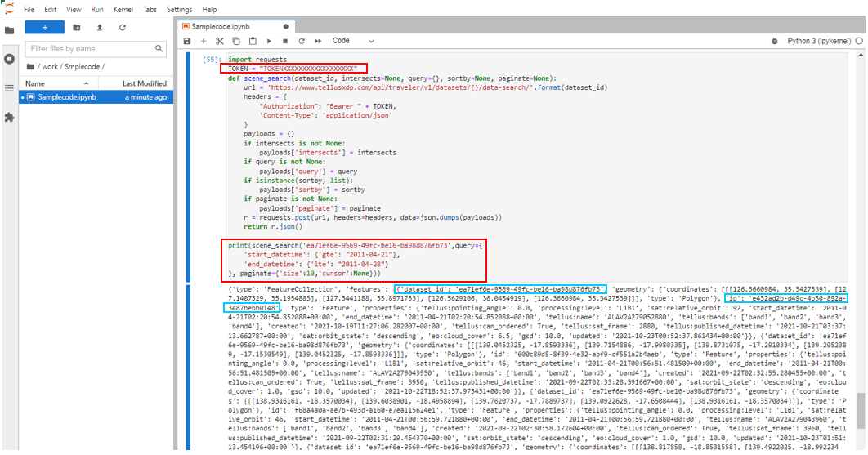868x455 pixels.
Task: Click the kernel status circle indicator
Action: click(859, 41)
